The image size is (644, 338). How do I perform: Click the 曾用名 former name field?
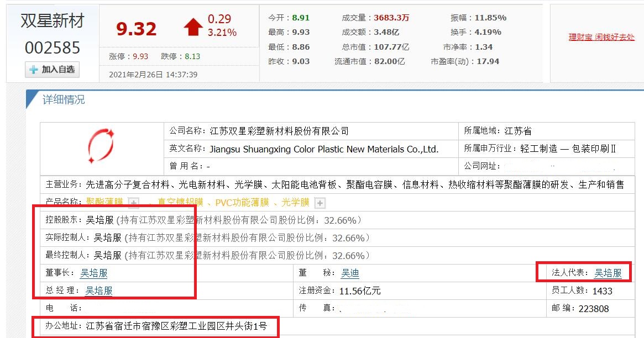[311, 166]
